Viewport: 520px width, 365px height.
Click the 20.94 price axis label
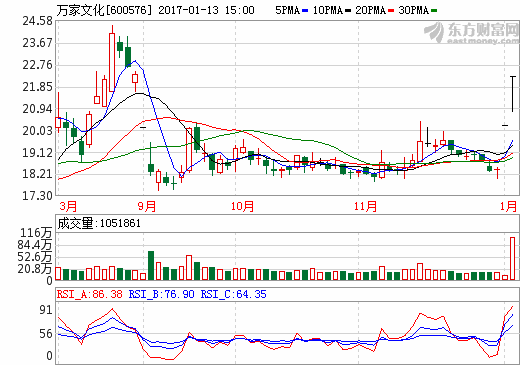pyautogui.click(x=38, y=109)
